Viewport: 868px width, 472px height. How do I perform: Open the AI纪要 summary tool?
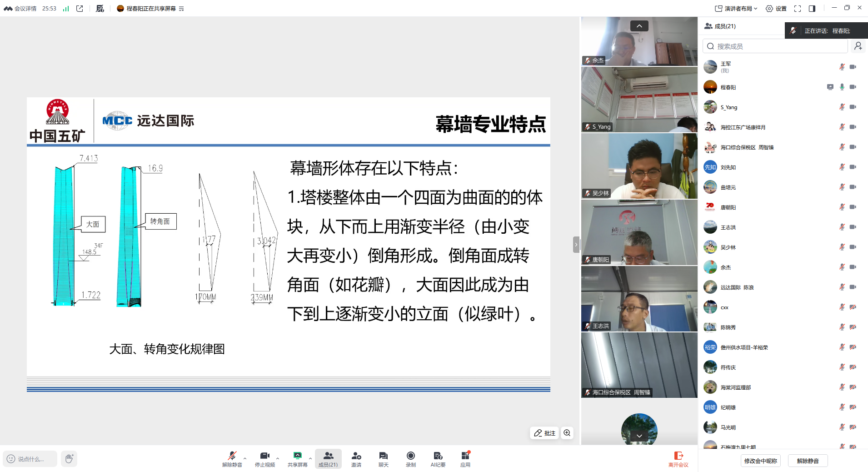point(438,456)
